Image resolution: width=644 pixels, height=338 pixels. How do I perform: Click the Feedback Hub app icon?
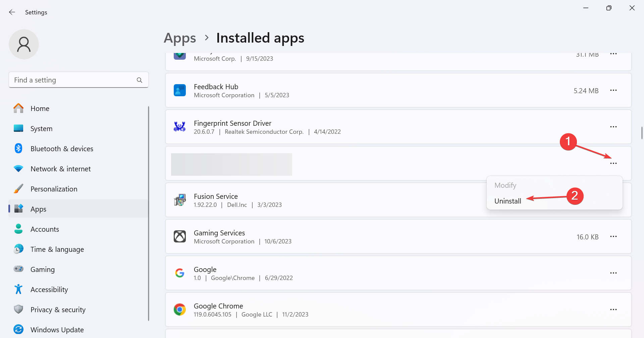[180, 91]
